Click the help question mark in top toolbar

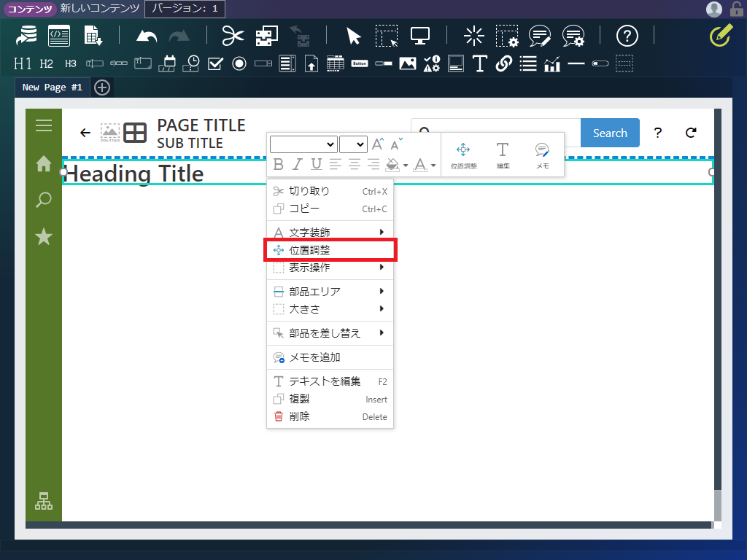pos(627,36)
